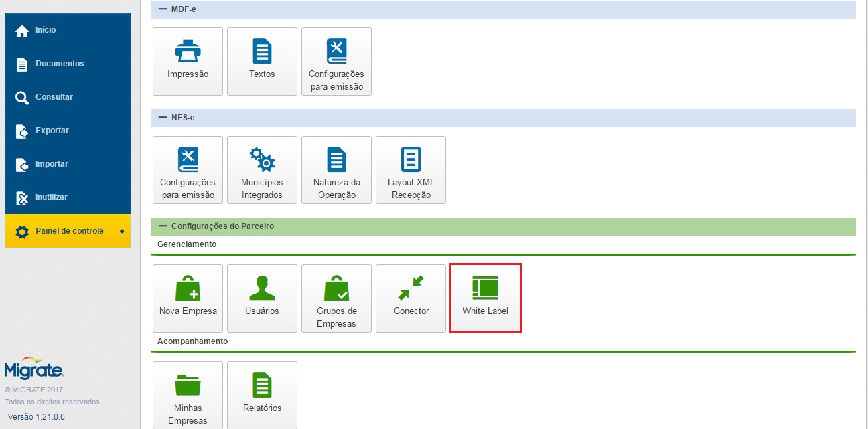Open Documentos in the sidebar menu
This screenshot has height=429, width=868.
pyautogui.click(x=59, y=64)
